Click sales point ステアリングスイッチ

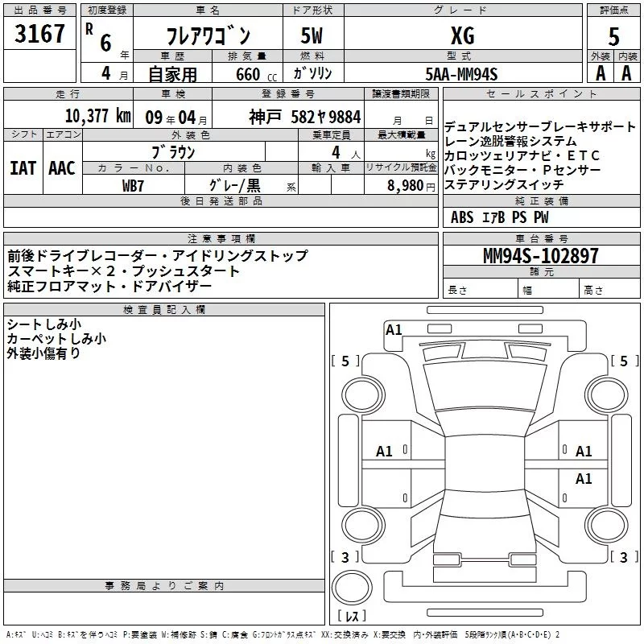click(505, 184)
